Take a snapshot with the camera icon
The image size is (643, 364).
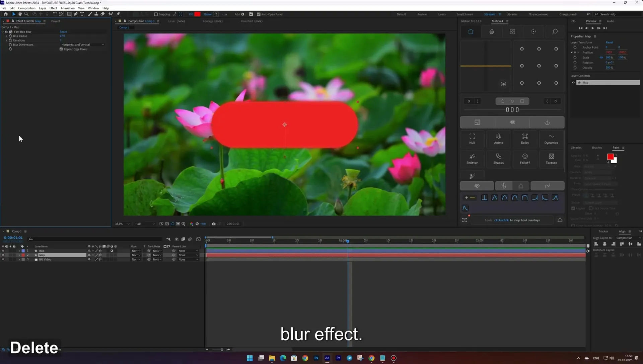coord(214,224)
